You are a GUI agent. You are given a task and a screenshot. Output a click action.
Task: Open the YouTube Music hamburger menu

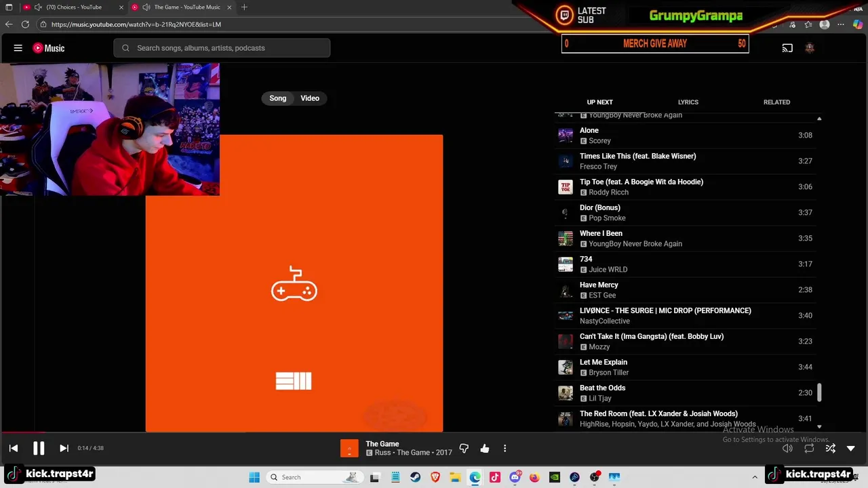click(x=18, y=48)
